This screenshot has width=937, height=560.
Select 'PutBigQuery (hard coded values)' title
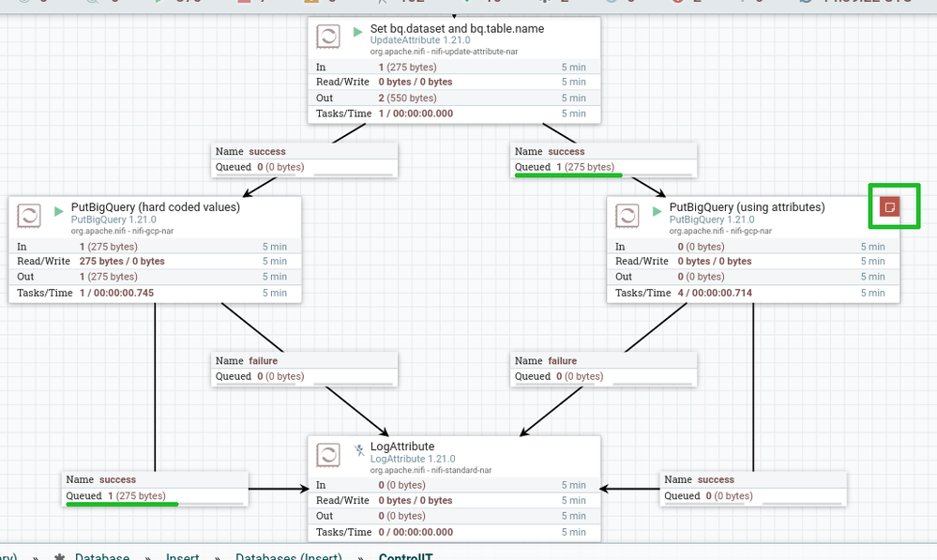156,206
